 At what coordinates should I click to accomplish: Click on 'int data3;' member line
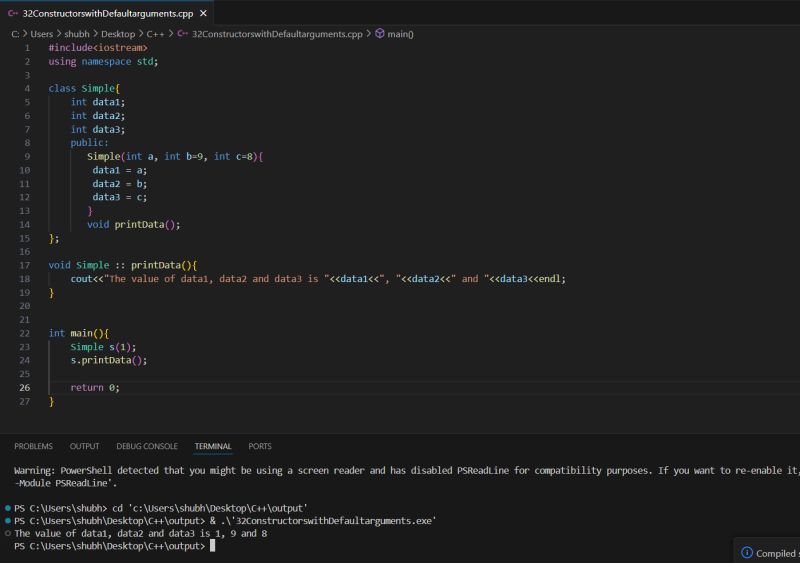click(97, 129)
